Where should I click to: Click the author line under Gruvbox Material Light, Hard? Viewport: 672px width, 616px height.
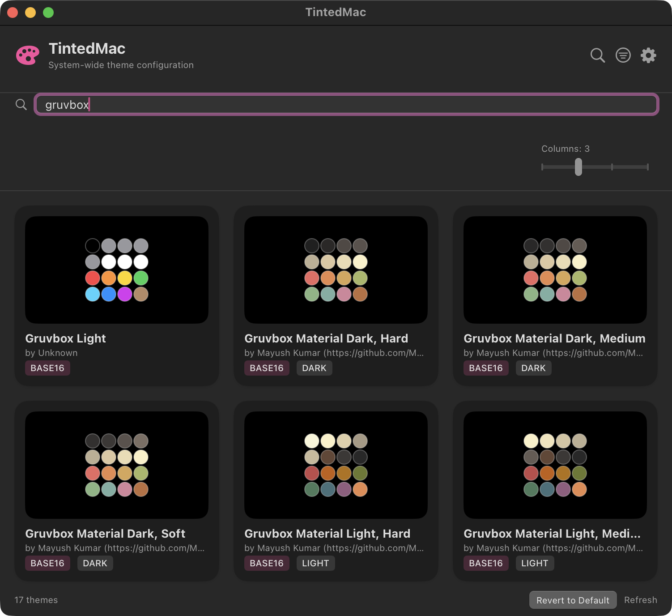point(334,548)
